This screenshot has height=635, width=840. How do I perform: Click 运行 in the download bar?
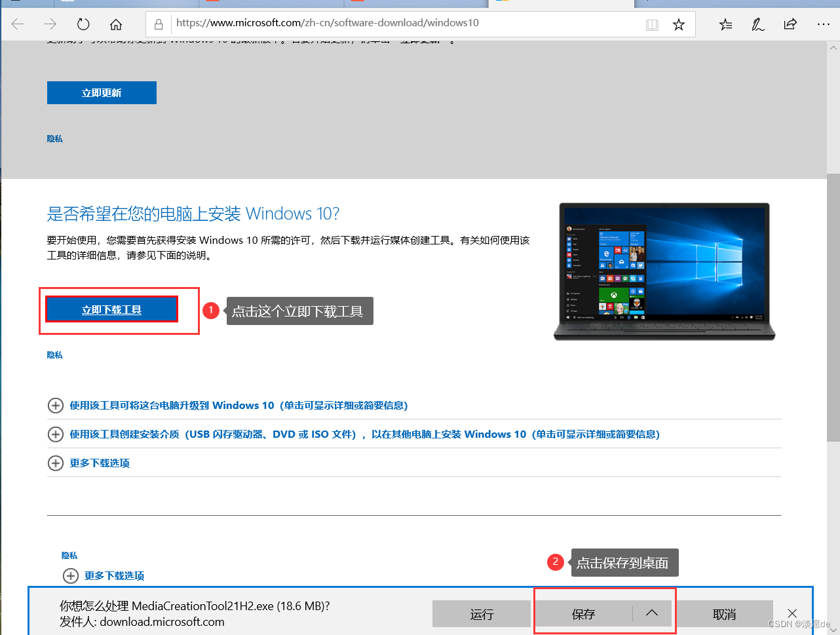coord(481,614)
